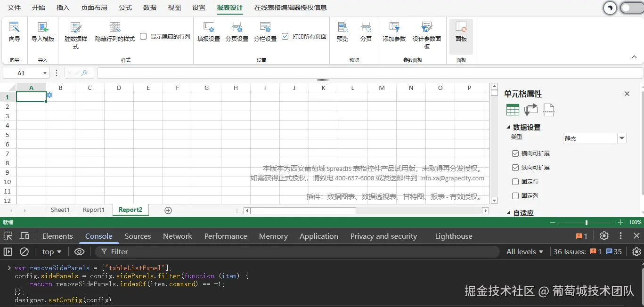This screenshot has height=307, width=644.
Task: Open the A1 name box dropdown
Action: click(x=45, y=73)
